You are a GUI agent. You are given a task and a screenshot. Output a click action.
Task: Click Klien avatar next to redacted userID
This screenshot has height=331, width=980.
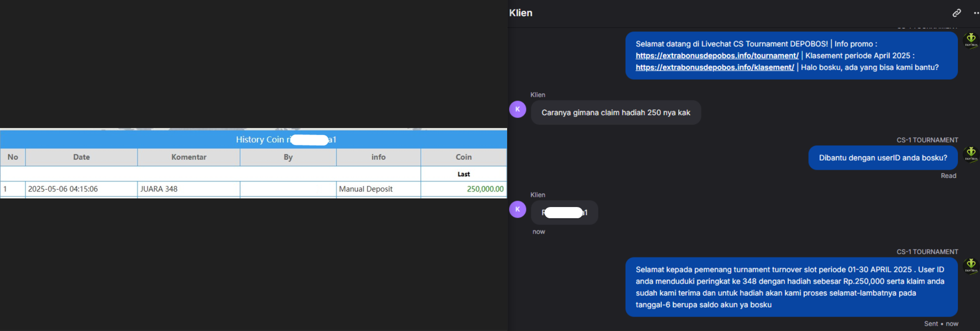517,209
